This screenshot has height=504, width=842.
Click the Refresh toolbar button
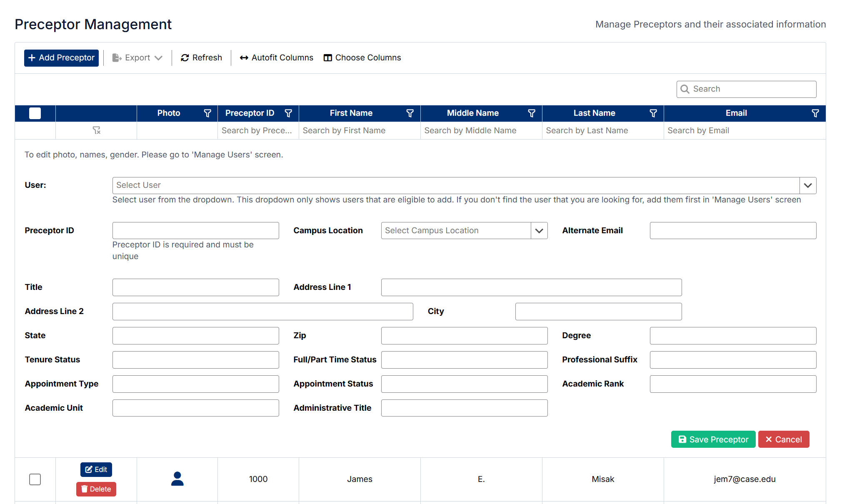202,58
